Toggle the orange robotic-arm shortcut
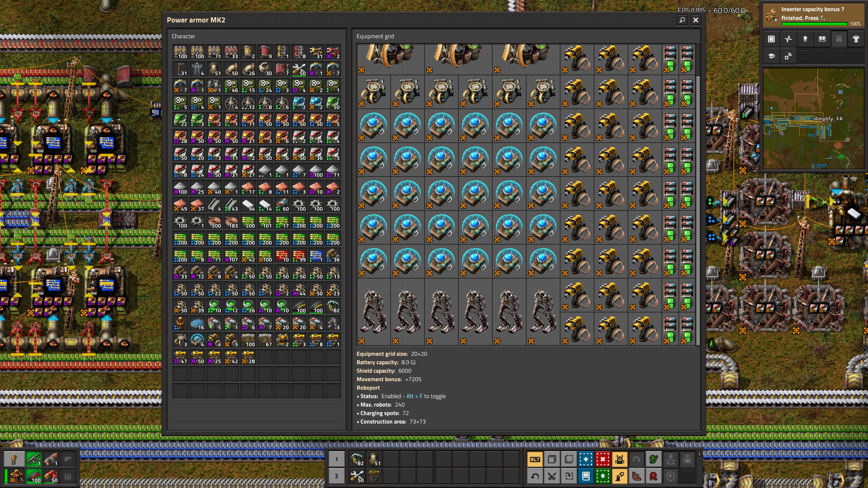This screenshot has width=868, height=488. [620, 476]
